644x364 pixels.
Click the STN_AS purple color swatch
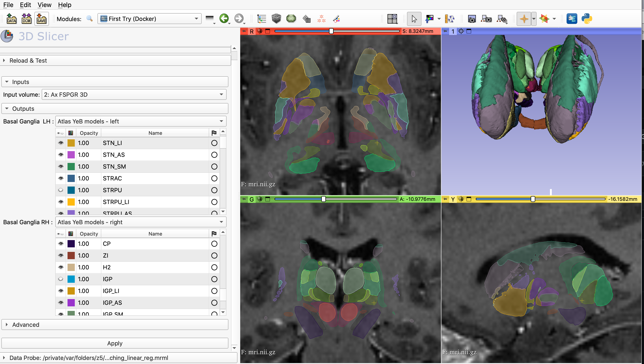point(71,155)
